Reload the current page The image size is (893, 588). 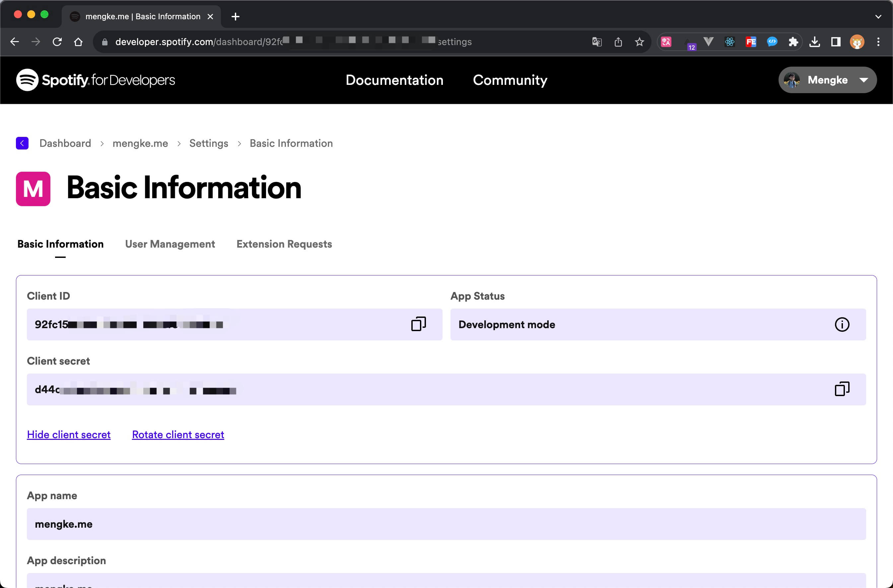pos(57,42)
